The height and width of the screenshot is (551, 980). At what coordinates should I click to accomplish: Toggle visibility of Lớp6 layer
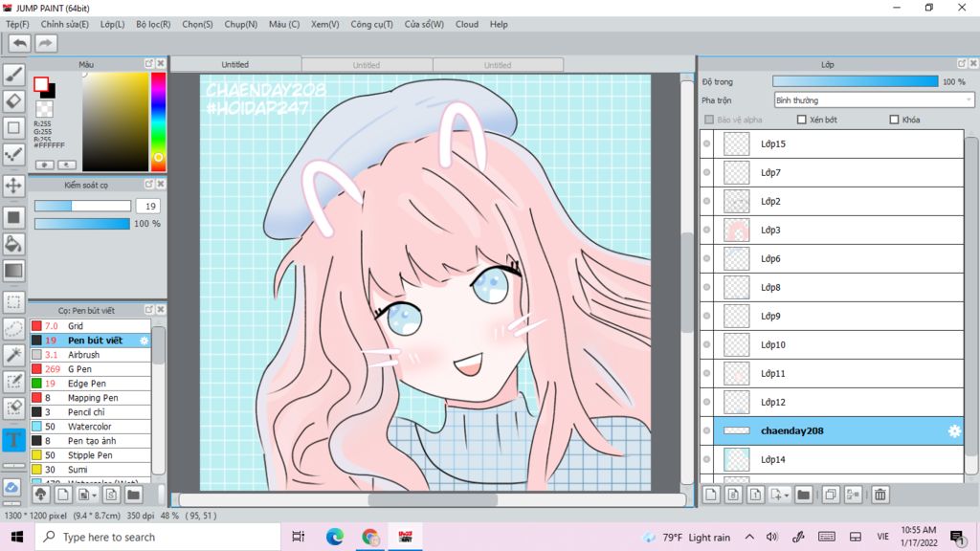(x=707, y=258)
